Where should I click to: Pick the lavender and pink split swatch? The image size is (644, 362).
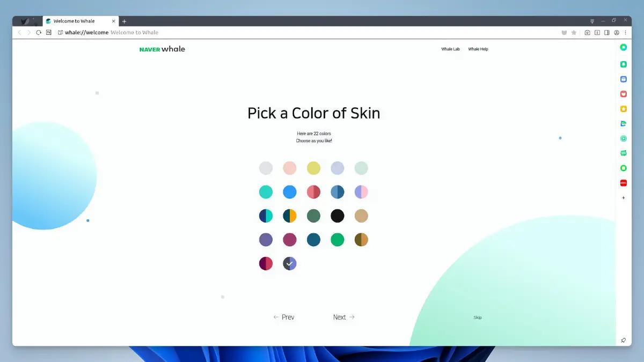pos(361,192)
